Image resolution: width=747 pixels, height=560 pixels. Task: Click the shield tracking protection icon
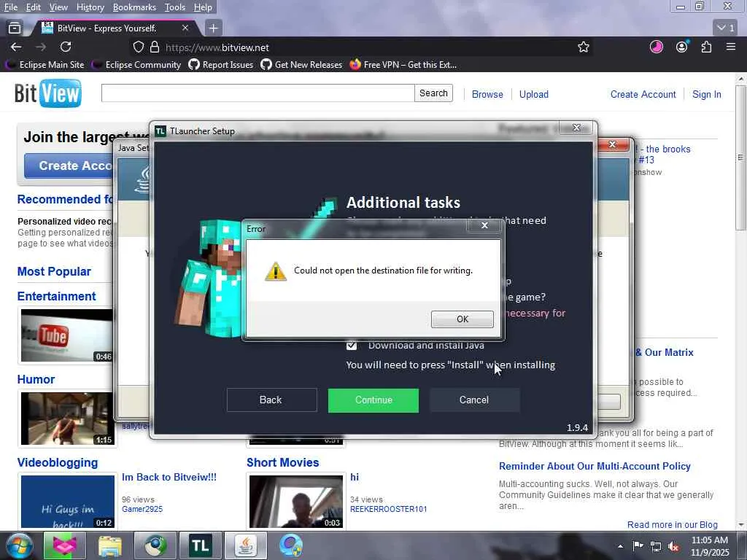[x=138, y=47]
